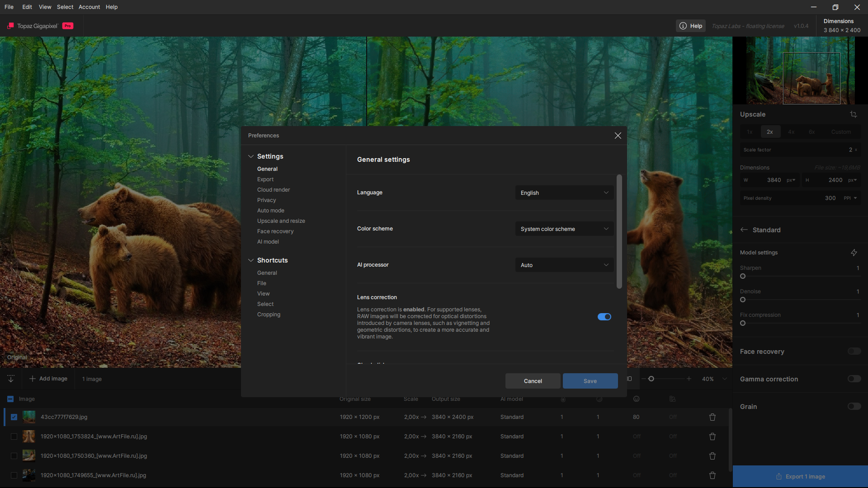Click the Sharpen slider handle

742,276
